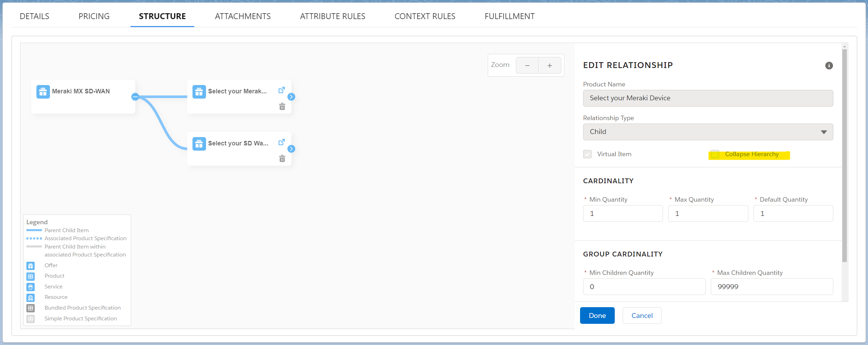The width and height of the screenshot is (868, 345).
Task: Zoom out the structure canvas
Action: 527,65
